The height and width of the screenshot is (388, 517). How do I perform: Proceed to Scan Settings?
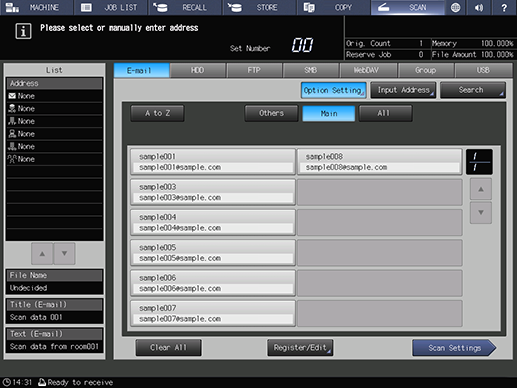coord(454,348)
